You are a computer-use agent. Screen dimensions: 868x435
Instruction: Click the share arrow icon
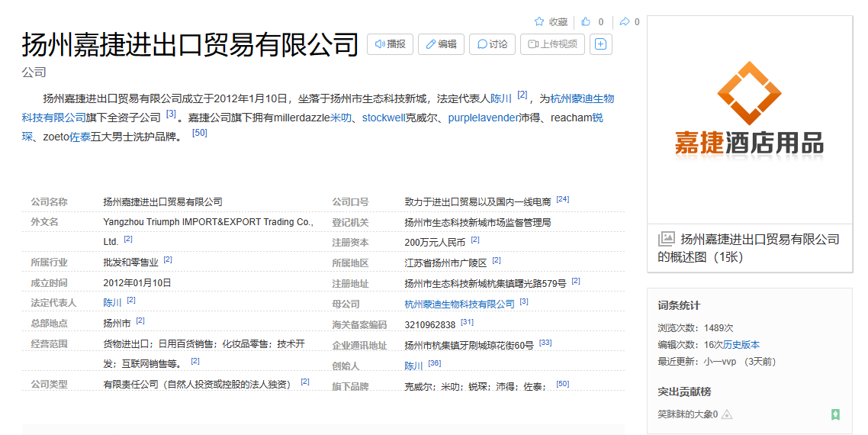[x=625, y=21]
